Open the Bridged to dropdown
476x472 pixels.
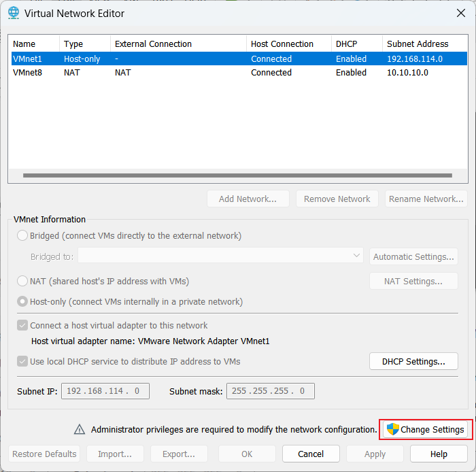click(x=221, y=256)
